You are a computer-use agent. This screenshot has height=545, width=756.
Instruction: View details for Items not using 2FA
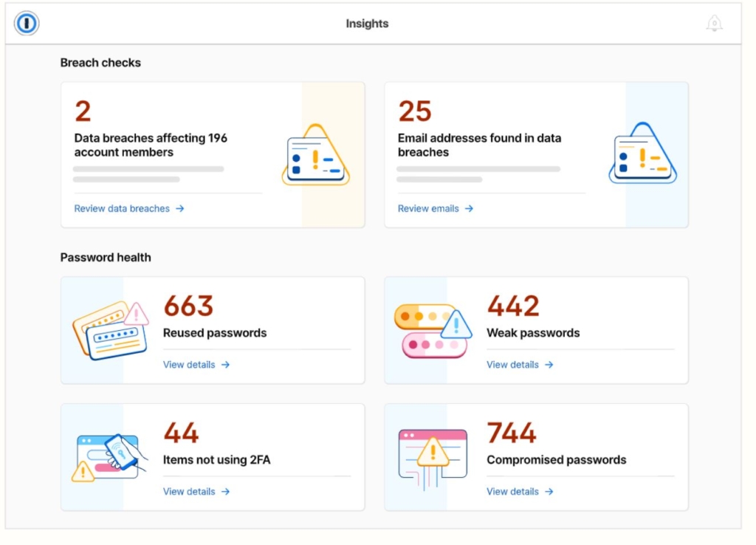[x=190, y=492]
